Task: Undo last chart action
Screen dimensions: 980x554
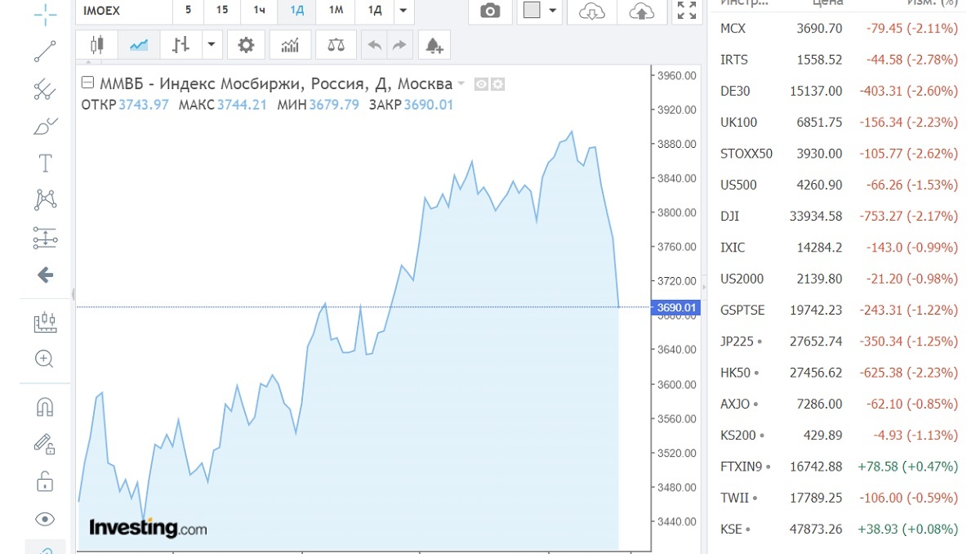Action: 375,45
